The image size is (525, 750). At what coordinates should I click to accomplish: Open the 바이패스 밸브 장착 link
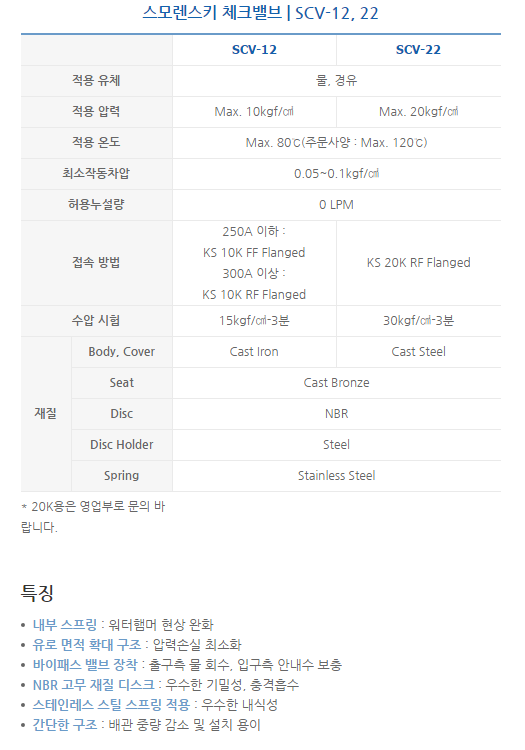pos(85,664)
